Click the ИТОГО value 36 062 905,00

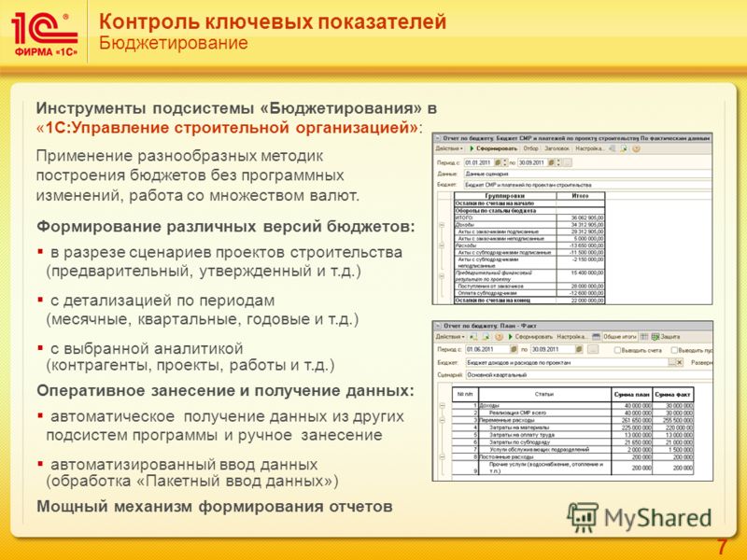[588, 217]
